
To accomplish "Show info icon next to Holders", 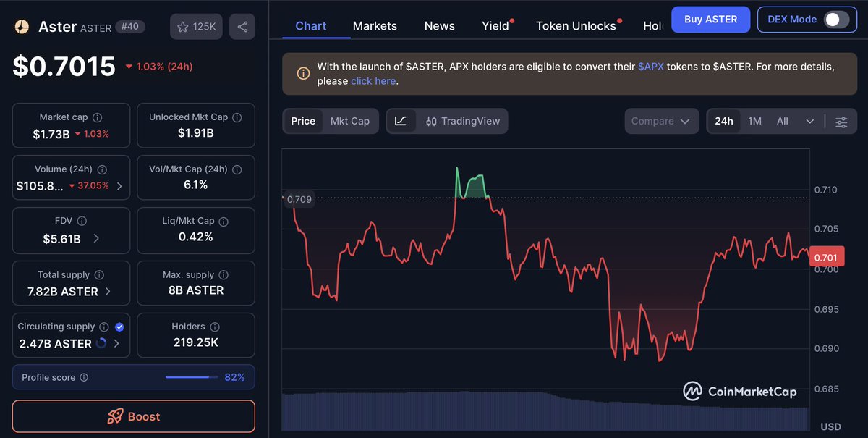I will 214,327.
